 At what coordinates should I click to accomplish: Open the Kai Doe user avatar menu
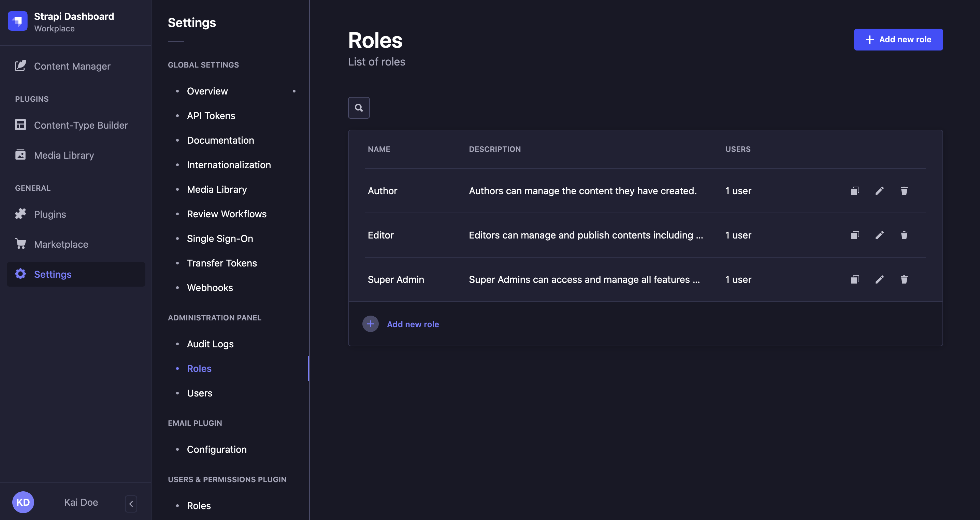tap(23, 502)
